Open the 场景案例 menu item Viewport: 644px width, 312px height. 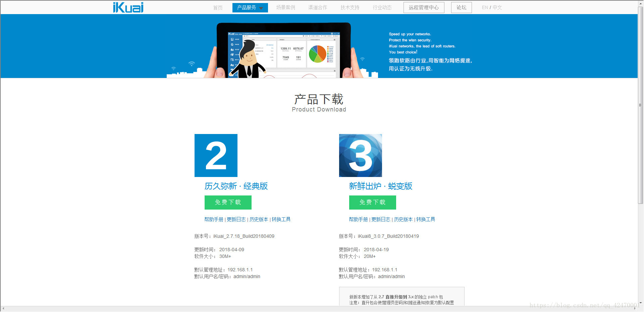pyautogui.click(x=285, y=7)
